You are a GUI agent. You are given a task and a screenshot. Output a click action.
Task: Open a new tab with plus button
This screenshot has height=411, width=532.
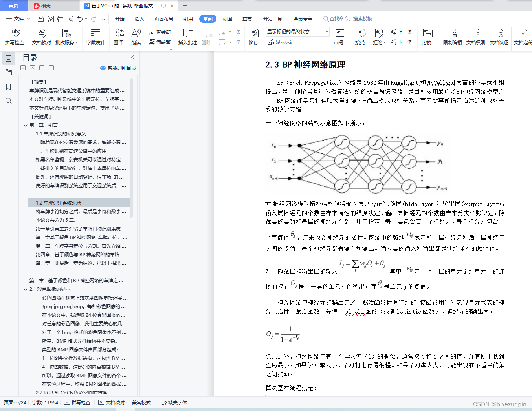point(185,5)
